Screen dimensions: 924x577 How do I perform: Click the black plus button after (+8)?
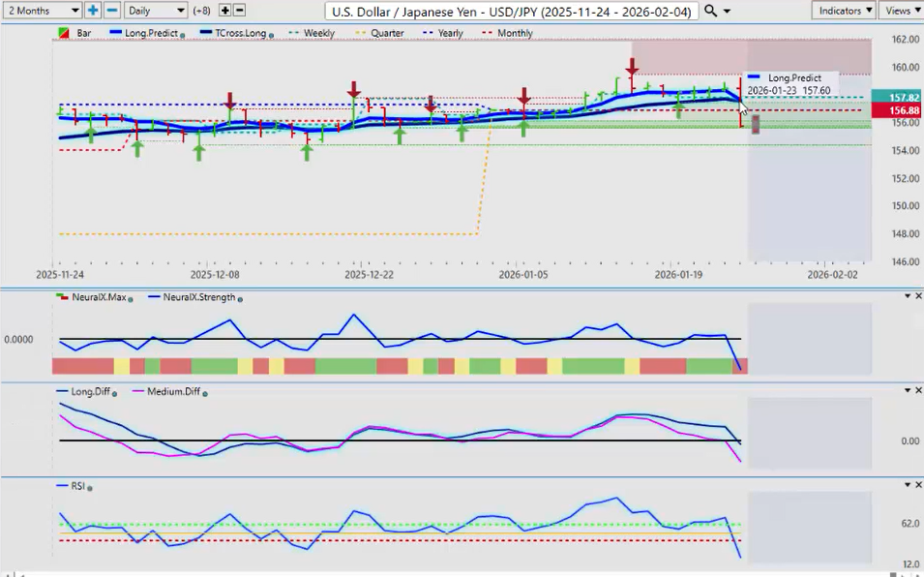225,10
